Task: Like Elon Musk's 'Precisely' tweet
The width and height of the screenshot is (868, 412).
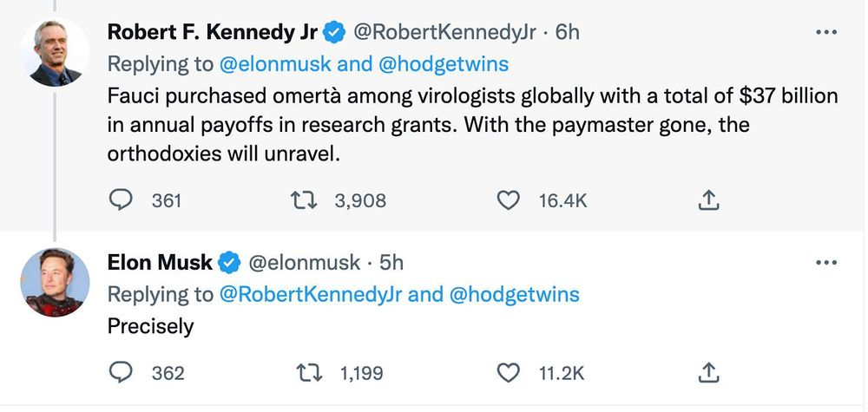Action: pos(506,373)
